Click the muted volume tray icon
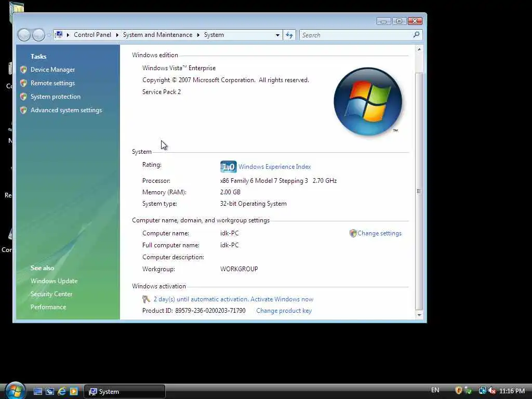532x399 pixels. point(492,391)
